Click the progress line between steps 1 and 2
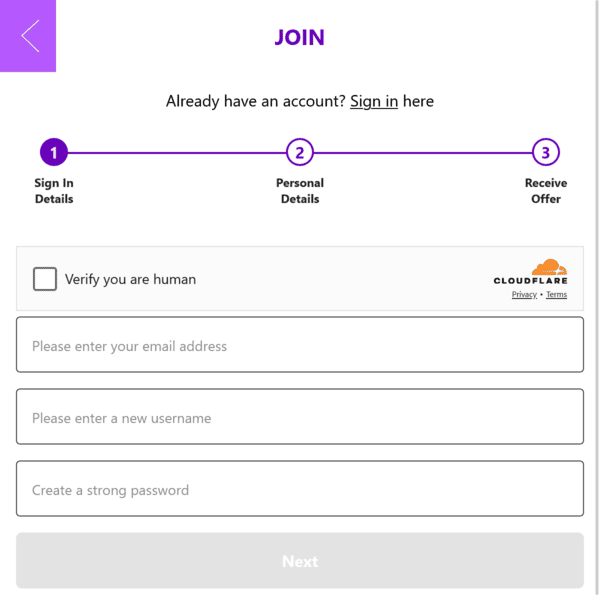 pyautogui.click(x=177, y=153)
